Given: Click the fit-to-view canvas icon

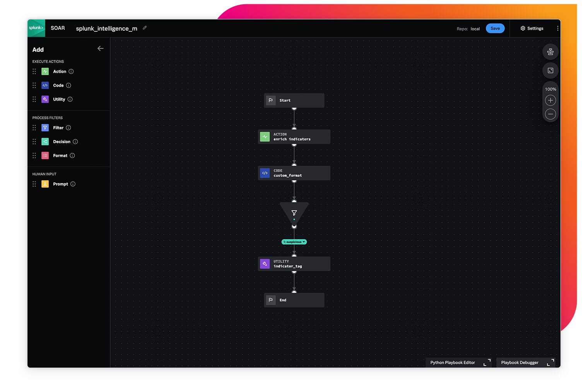Looking at the screenshot, I should [x=550, y=70].
